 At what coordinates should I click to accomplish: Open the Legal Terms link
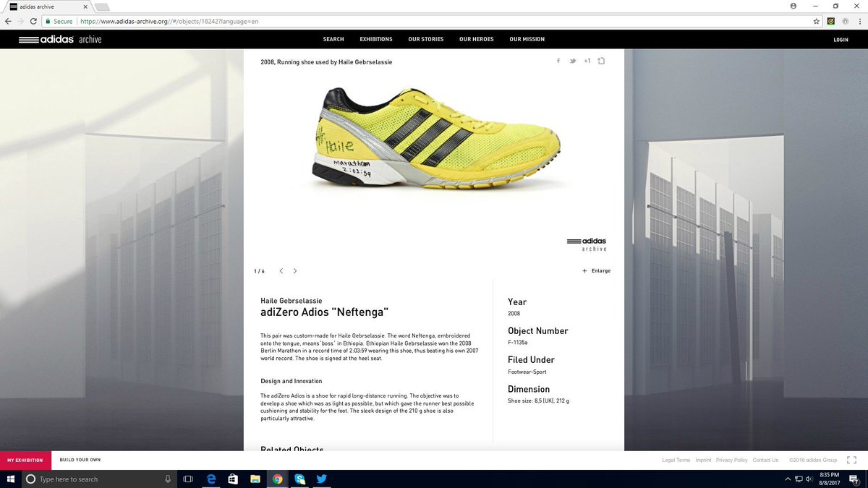676,460
